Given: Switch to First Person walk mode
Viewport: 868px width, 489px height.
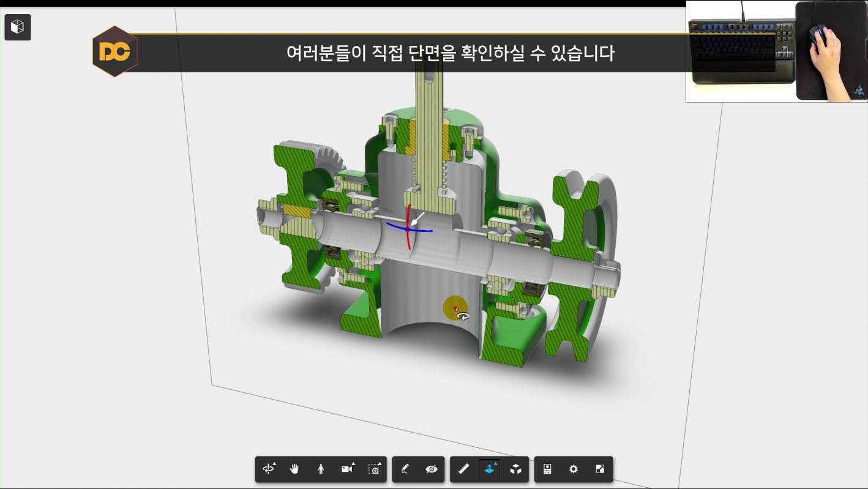Looking at the screenshot, I should [x=321, y=469].
